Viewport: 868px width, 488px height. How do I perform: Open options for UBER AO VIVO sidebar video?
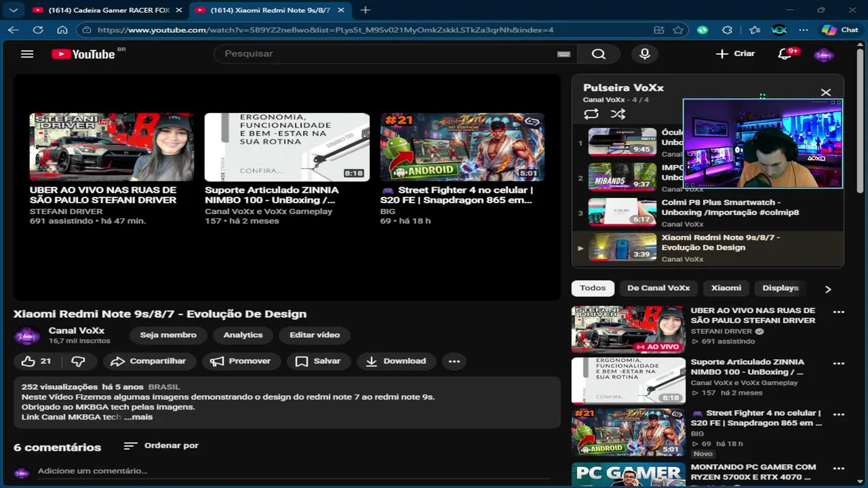[839, 312]
